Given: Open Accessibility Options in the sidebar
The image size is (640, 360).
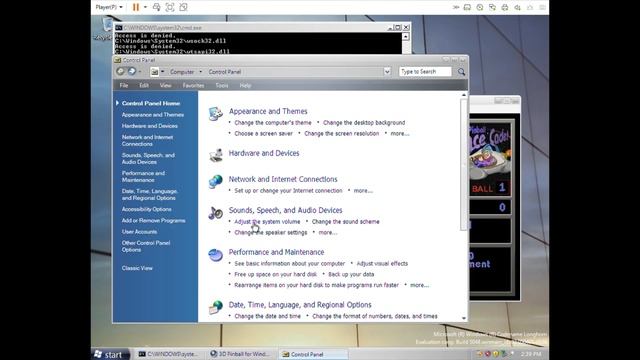Looking at the screenshot, I should 147,209.
